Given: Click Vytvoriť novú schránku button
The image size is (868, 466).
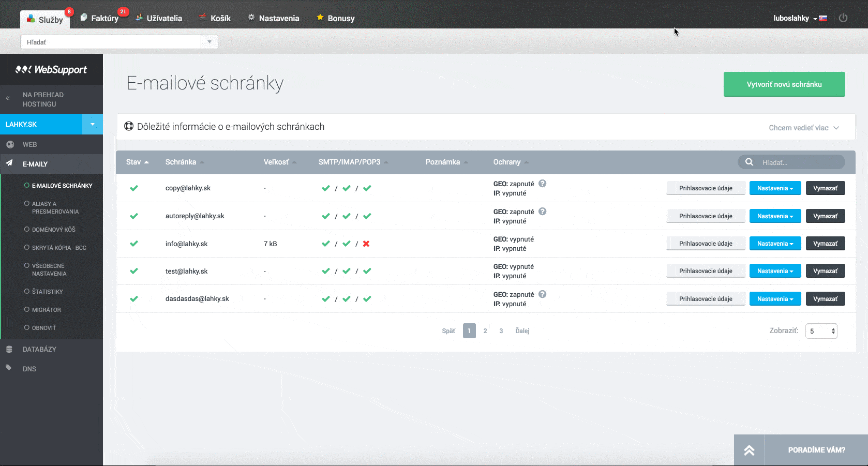Looking at the screenshot, I should (784, 84).
